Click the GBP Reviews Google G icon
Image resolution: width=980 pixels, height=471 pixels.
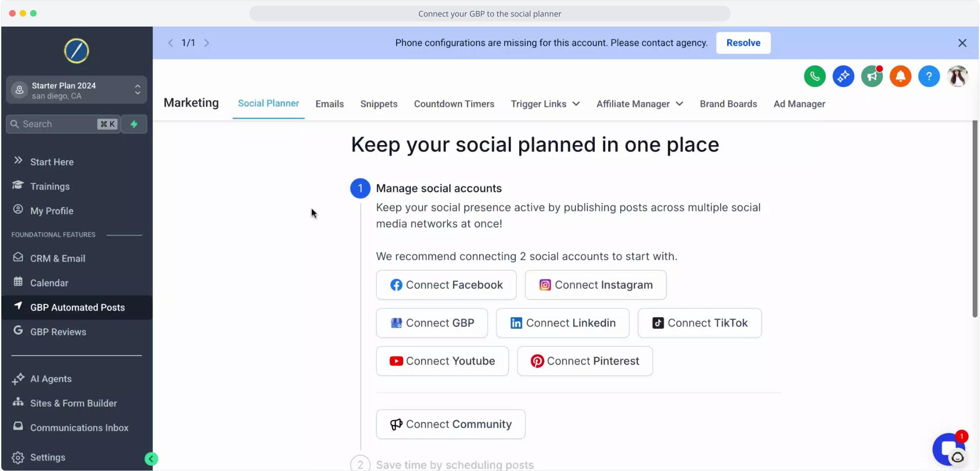point(18,330)
